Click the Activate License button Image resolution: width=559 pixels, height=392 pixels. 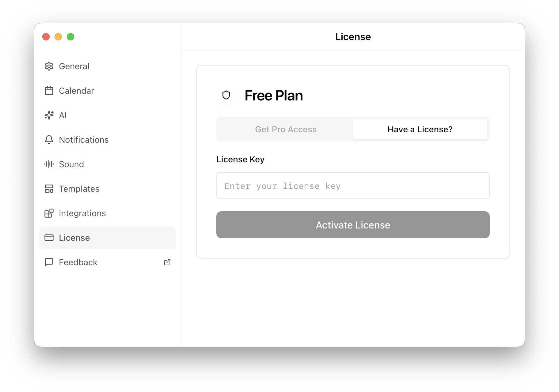click(353, 225)
